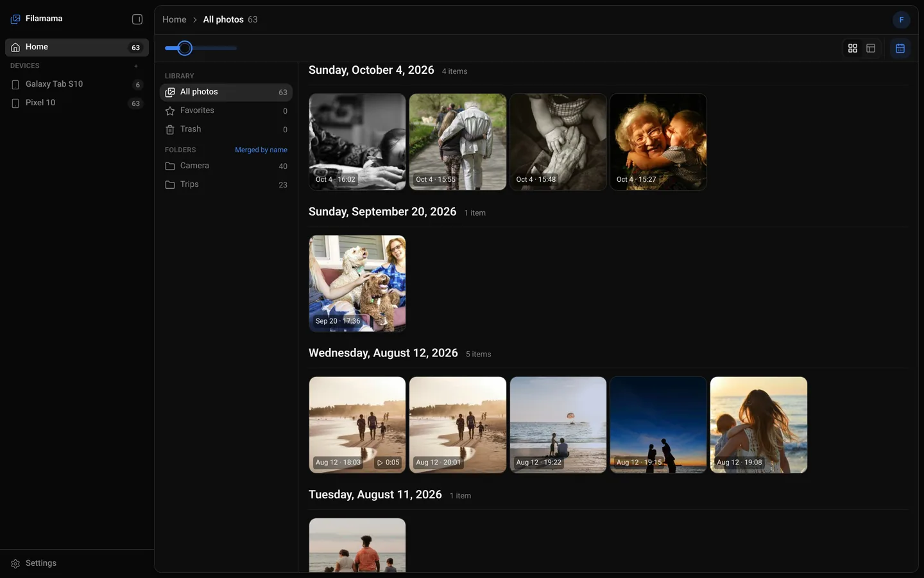Open Trash in Library

[x=226, y=130]
